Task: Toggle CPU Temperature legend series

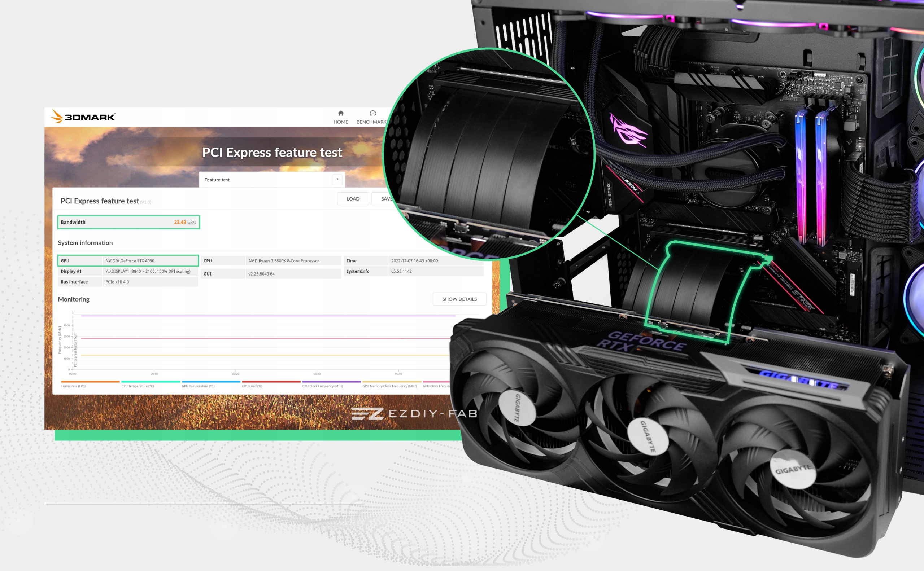Action: pyautogui.click(x=138, y=386)
